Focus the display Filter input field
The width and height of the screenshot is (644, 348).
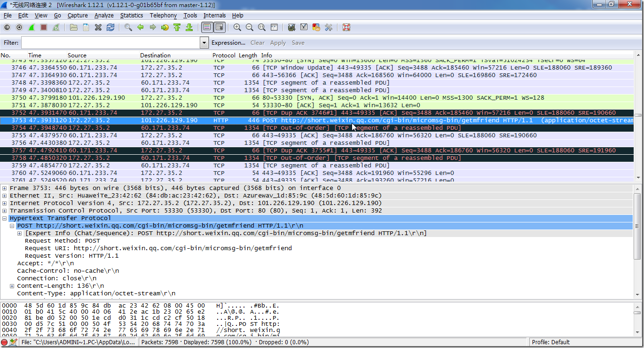point(110,43)
